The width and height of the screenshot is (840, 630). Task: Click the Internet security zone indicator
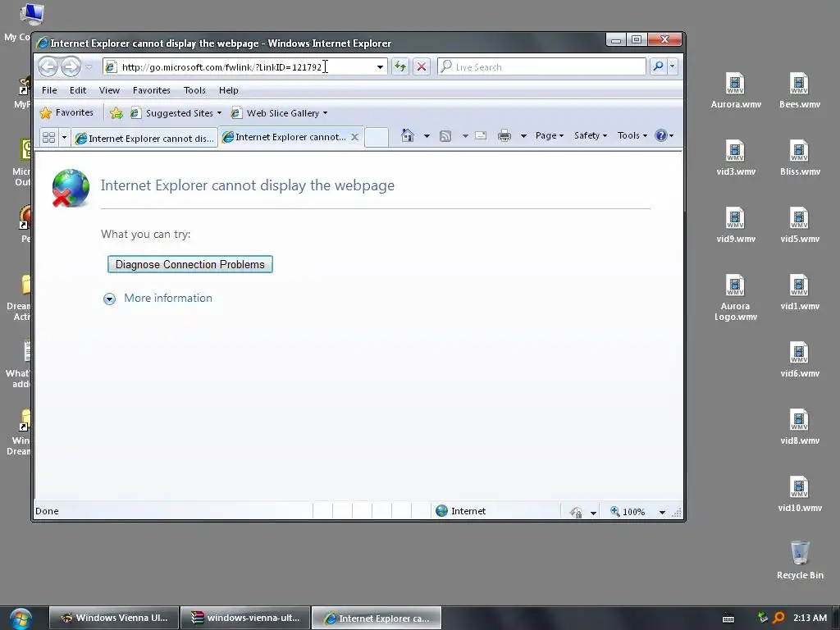tap(461, 511)
